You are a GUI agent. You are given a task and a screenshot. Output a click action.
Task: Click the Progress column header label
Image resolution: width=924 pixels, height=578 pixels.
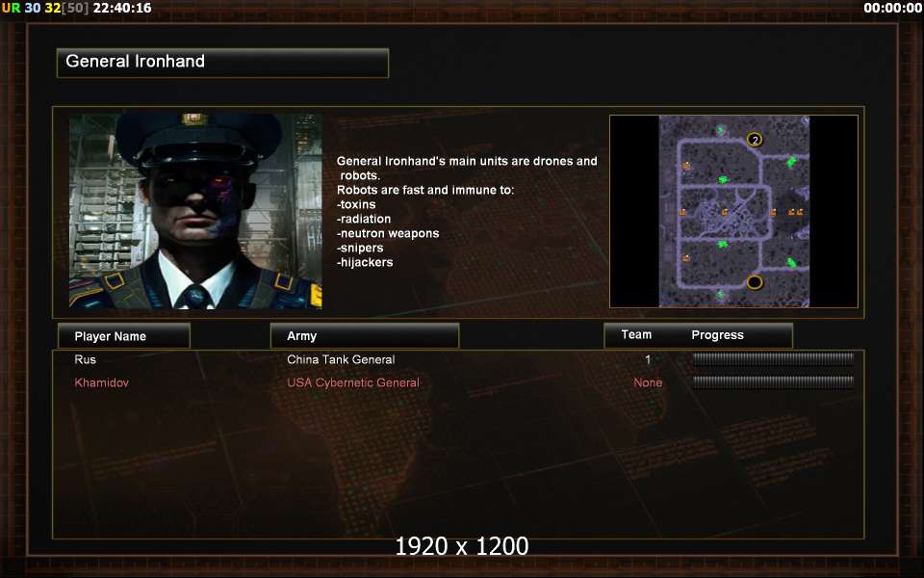(x=717, y=335)
